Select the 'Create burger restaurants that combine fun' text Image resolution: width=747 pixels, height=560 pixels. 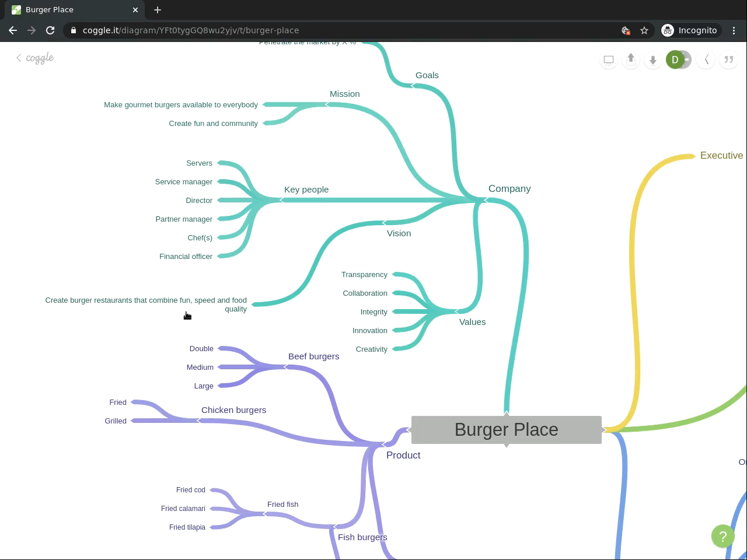(x=146, y=304)
